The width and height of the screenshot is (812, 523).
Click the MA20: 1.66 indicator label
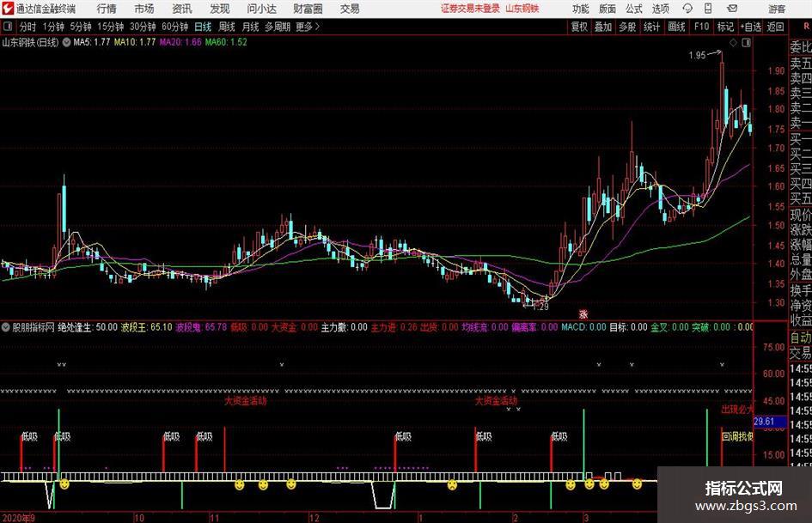click(180, 42)
